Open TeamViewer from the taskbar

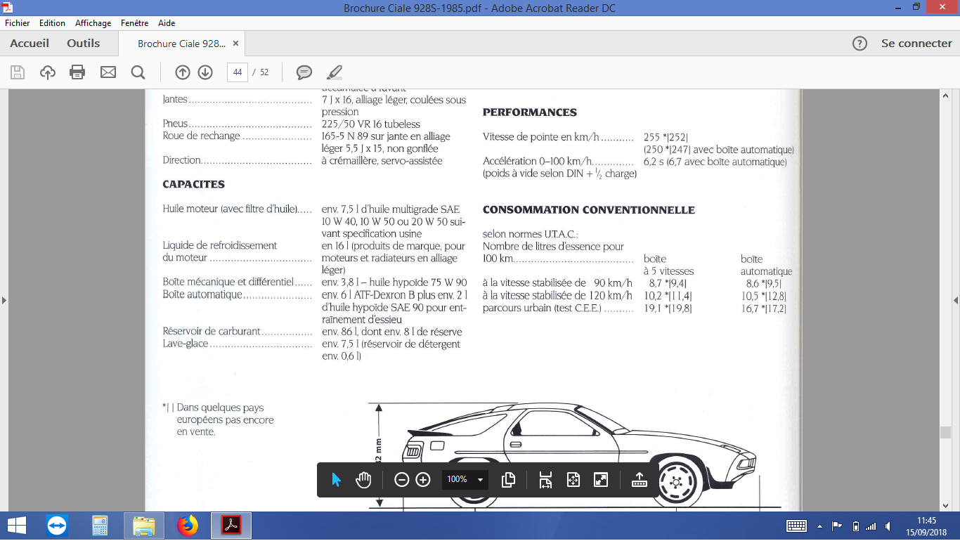(x=57, y=526)
